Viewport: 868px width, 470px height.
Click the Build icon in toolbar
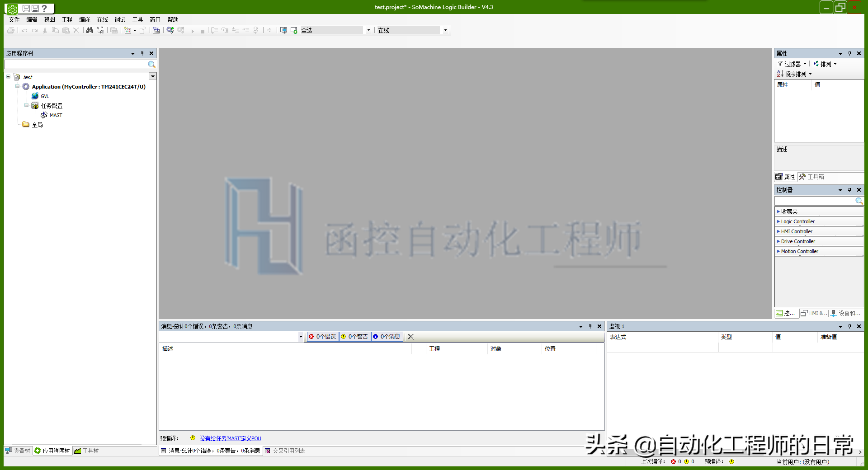click(x=156, y=30)
